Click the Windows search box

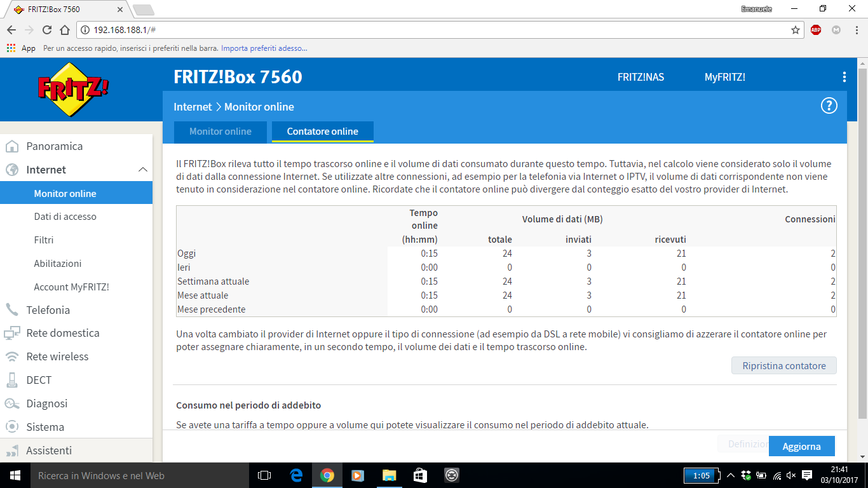point(139,475)
